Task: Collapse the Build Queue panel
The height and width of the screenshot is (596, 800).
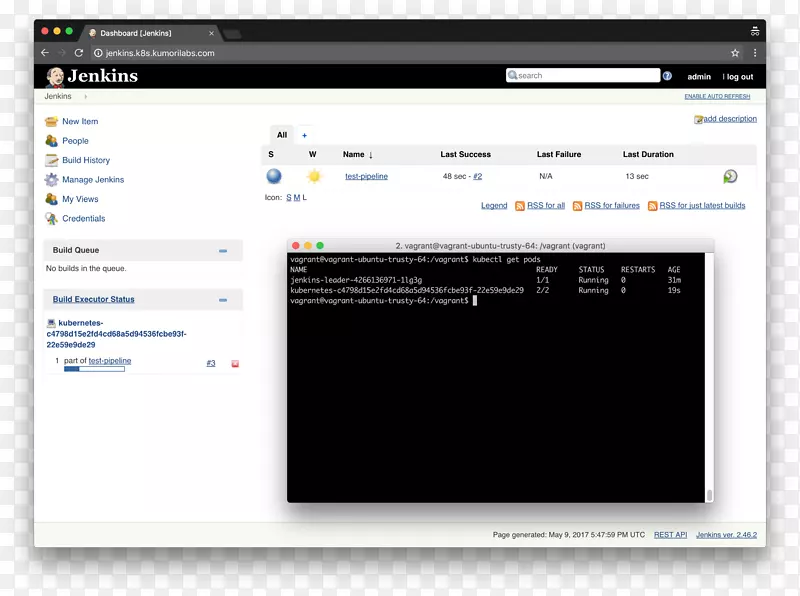Action: [x=223, y=251]
